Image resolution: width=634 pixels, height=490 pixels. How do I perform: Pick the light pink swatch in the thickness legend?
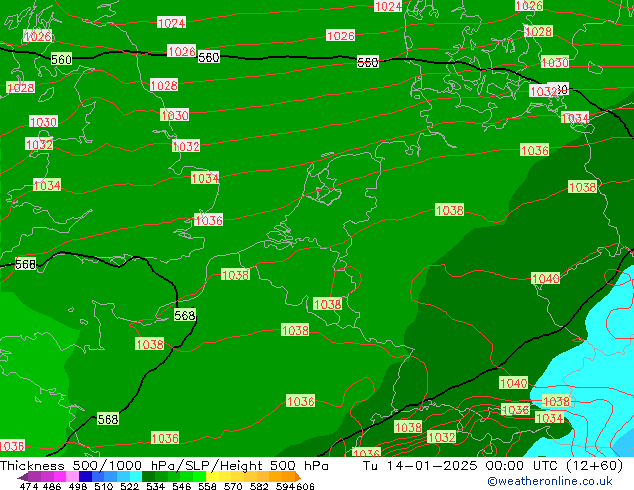(x=72, y=476)
